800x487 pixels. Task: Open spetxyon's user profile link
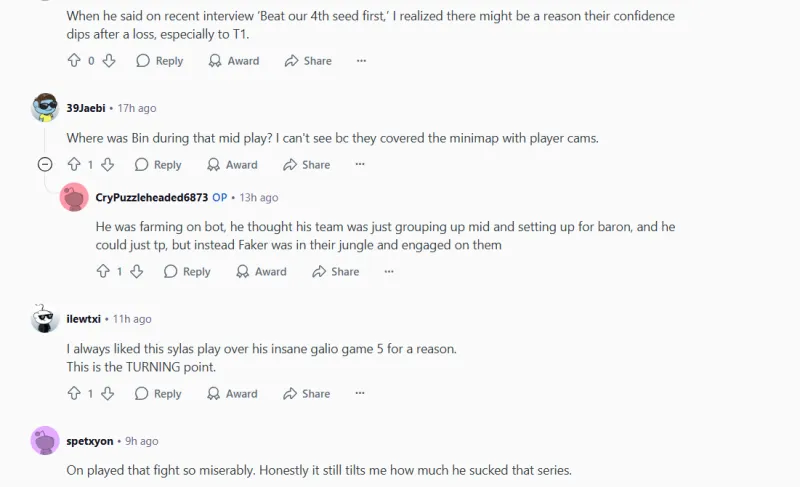point(88,441)
